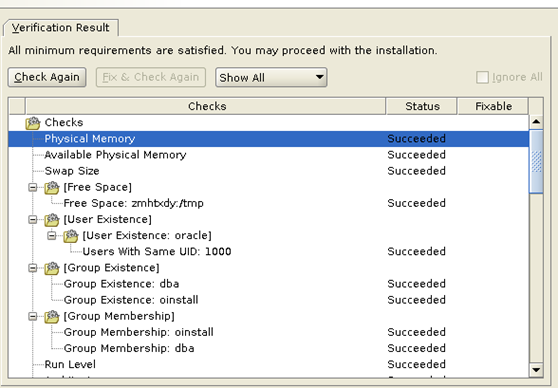Click the scrollbar up arrow
The height and width of the screenshot is (388, 558).
[x=536, y=122]
